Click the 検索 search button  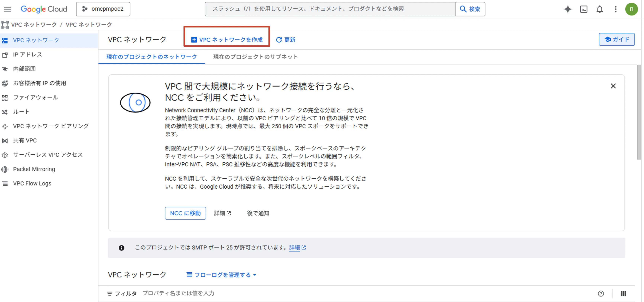470,9
